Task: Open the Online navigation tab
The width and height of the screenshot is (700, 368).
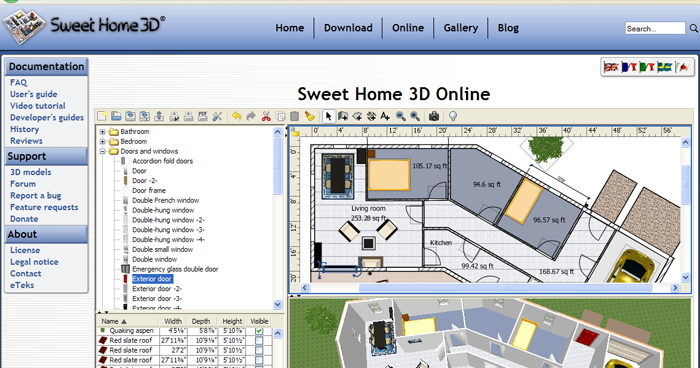Action: point(408,28)
